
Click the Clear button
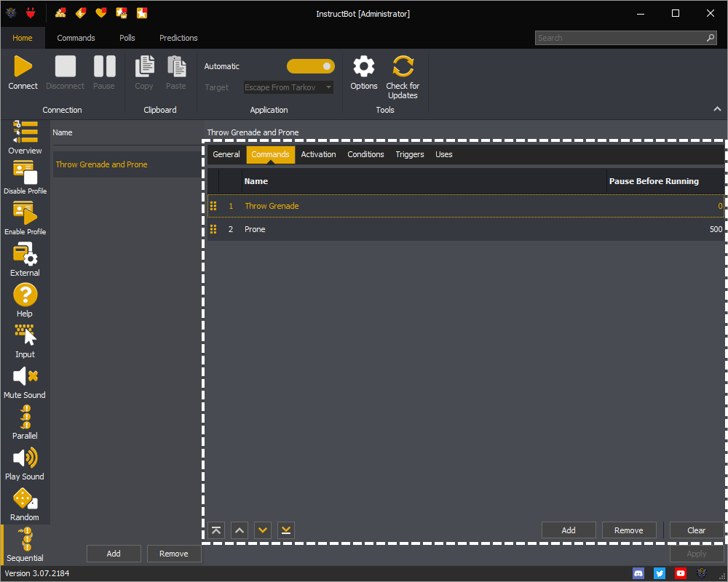[x=697, y=530]
